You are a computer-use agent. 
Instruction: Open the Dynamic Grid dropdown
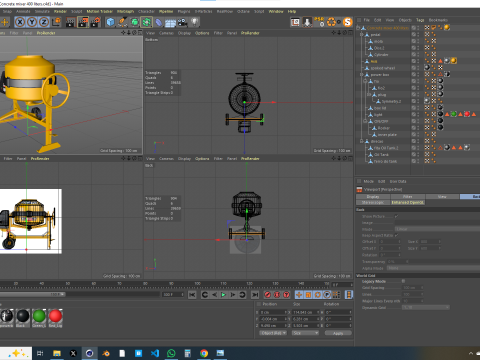[x=426, y=307]
